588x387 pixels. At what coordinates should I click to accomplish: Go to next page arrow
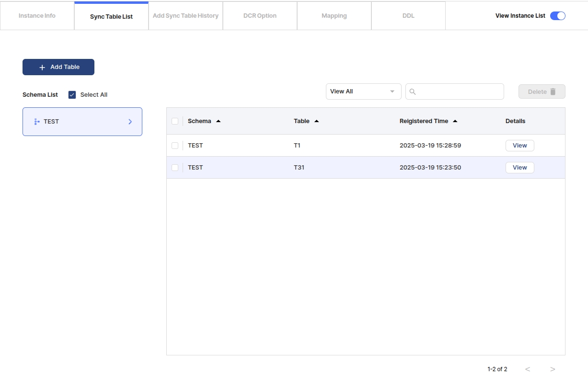[553, 369]
